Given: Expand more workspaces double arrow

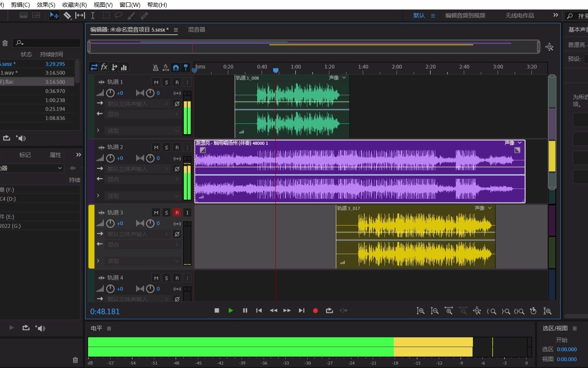Looking at the screenshot, I should [x=556, y=15].
